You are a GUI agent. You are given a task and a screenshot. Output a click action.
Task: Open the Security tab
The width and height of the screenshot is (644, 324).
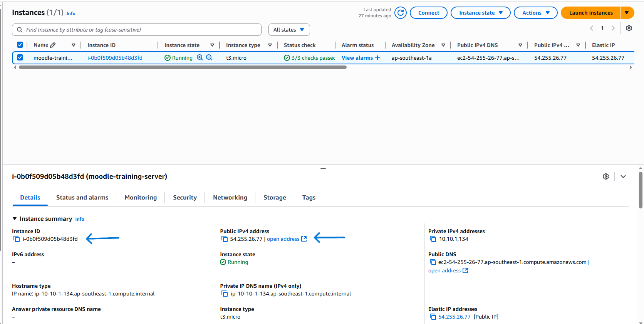185,197
